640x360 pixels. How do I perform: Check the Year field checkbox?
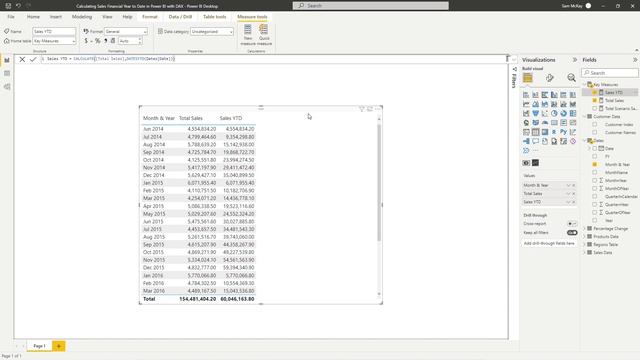(x=595, y=220)
